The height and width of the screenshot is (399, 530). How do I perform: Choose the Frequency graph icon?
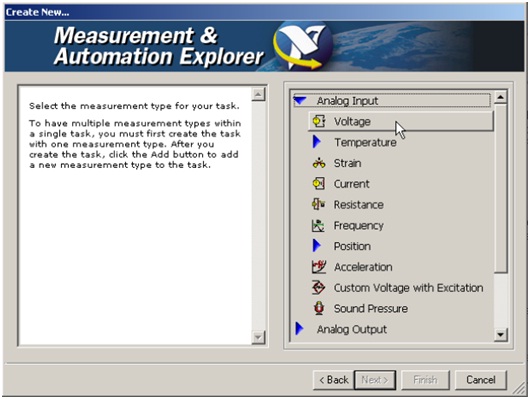(x=318, y=225)
